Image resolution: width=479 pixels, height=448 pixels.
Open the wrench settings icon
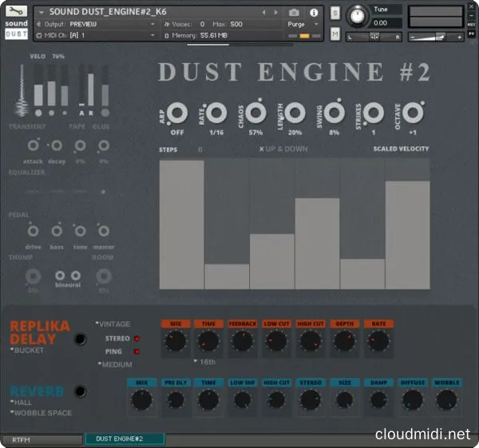click(x=16, y=11)
